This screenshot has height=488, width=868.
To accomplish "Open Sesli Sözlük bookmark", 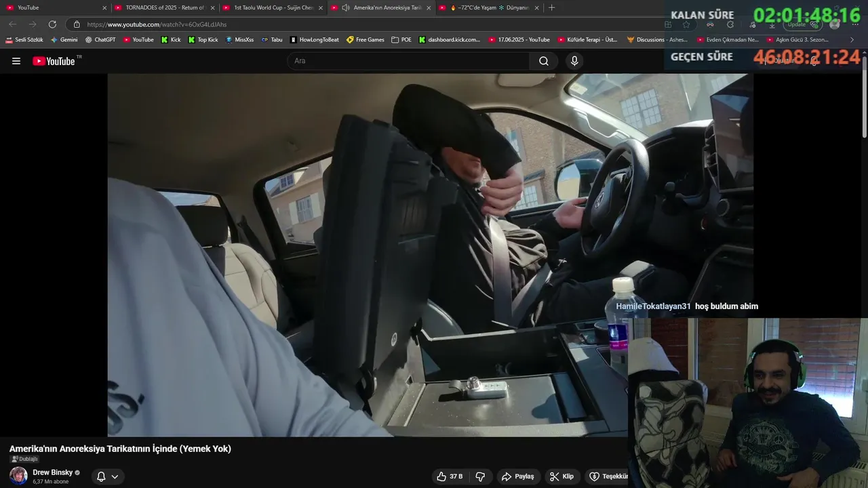I will click(24, 40).
